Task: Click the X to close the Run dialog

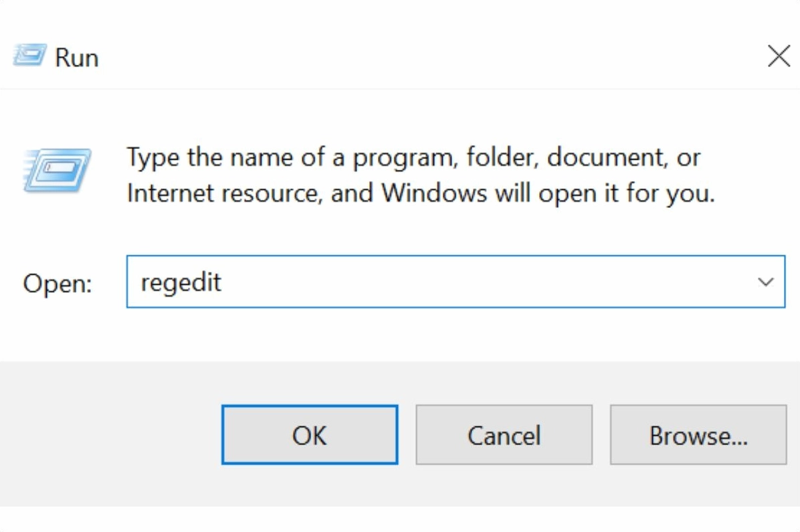Action: click(779, 56)
